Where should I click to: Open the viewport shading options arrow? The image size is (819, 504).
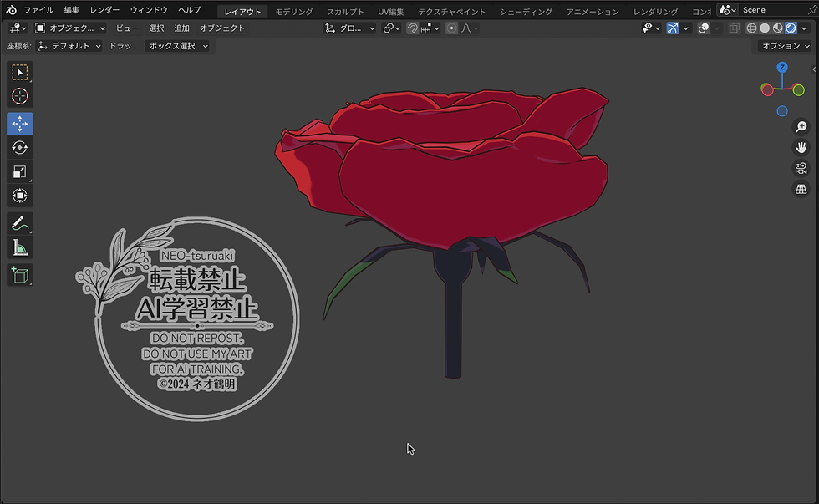[x=804, y=28]
